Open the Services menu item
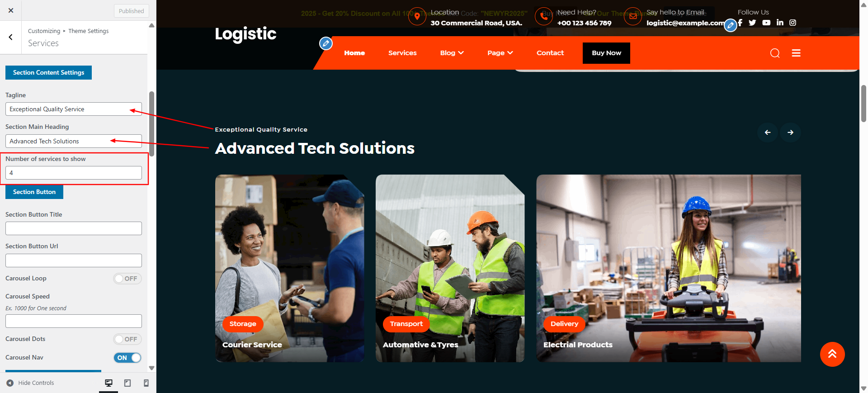This screenshot has width=868, height=393. 402,53
